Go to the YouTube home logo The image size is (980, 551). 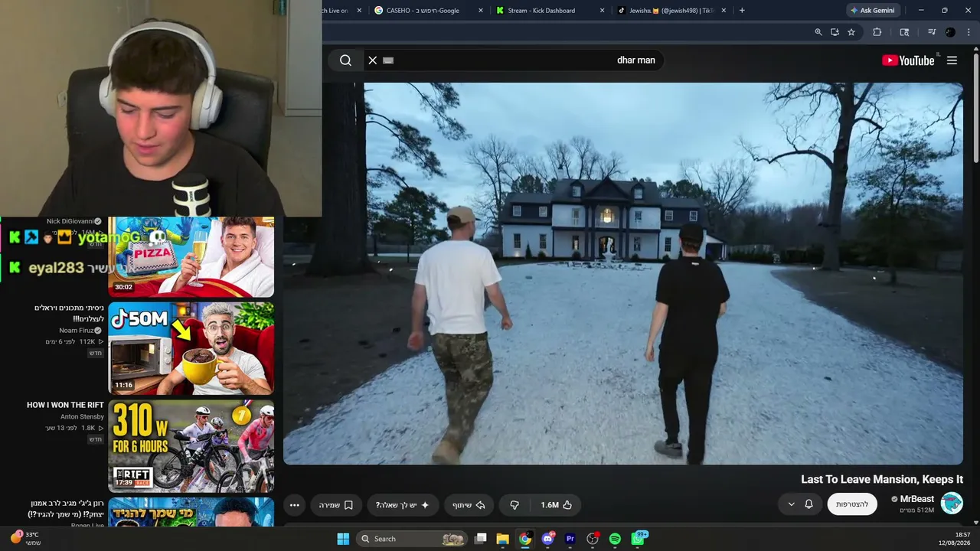click(x=908, y=60)
